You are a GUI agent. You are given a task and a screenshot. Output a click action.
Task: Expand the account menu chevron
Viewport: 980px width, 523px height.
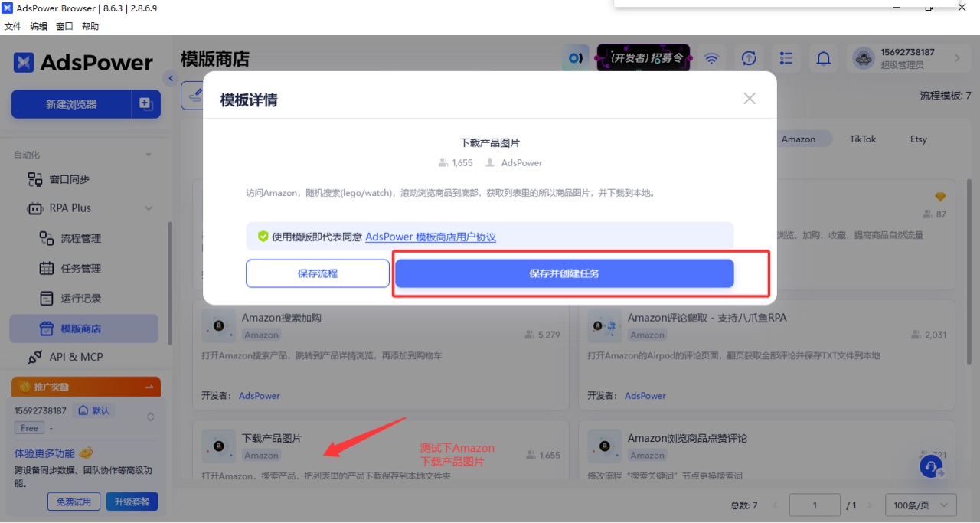(957, 58)
